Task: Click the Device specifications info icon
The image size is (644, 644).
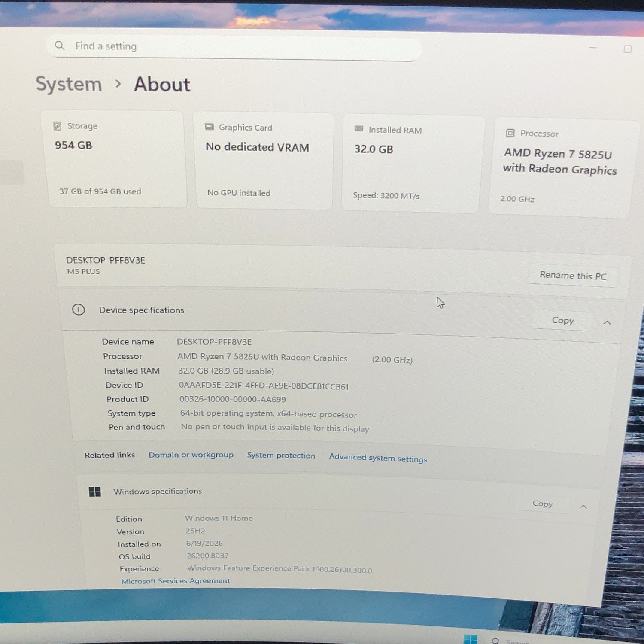Action: 79,310
